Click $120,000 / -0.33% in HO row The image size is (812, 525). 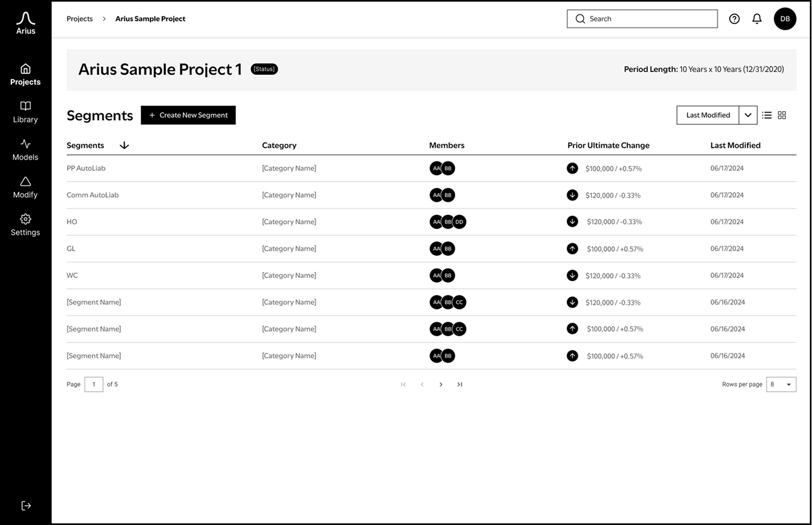[614, 222]
